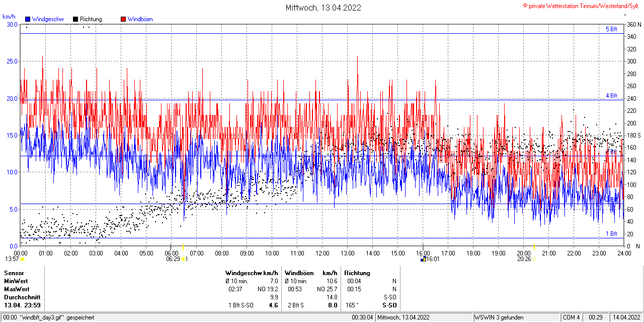This screenshot has height=323, width=644.
Task: Click the 00:53 max gust time
Action: pos(294,289)
